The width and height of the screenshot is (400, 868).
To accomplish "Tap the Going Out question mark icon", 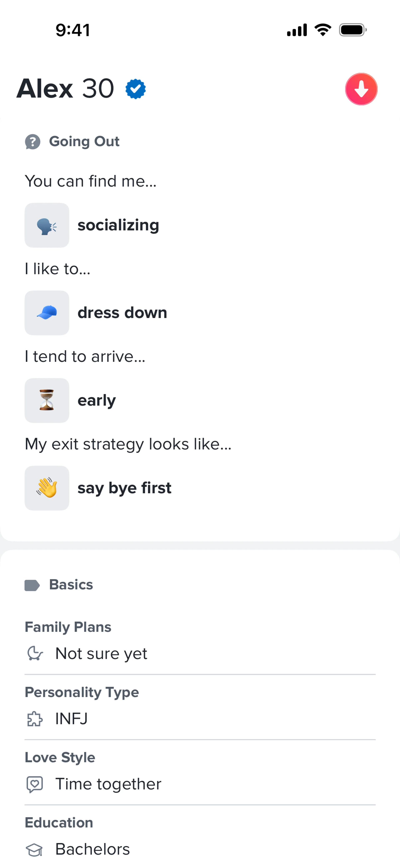I will click(x=33, y=142).
